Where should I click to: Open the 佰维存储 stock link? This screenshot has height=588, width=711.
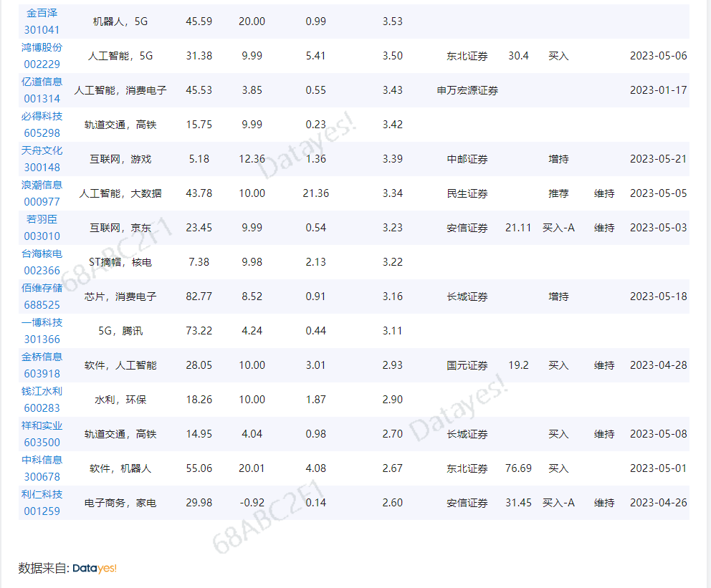tap(42, 289)
